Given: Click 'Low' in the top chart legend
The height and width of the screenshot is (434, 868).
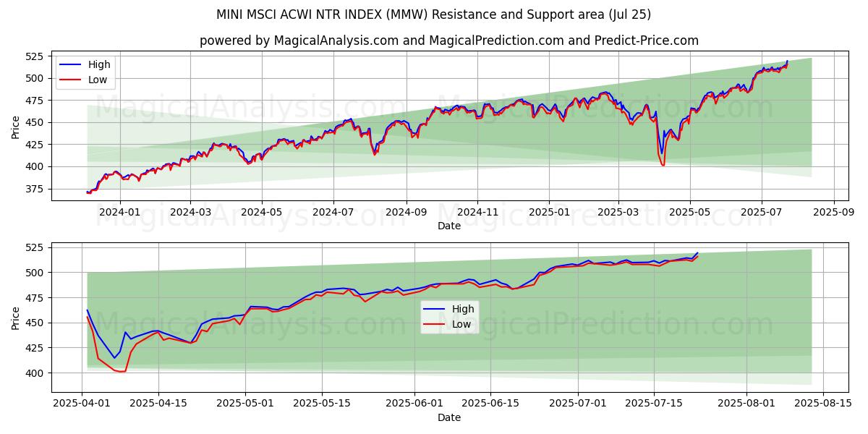Looking at the screenshot, I should click(x=98, y=80).
